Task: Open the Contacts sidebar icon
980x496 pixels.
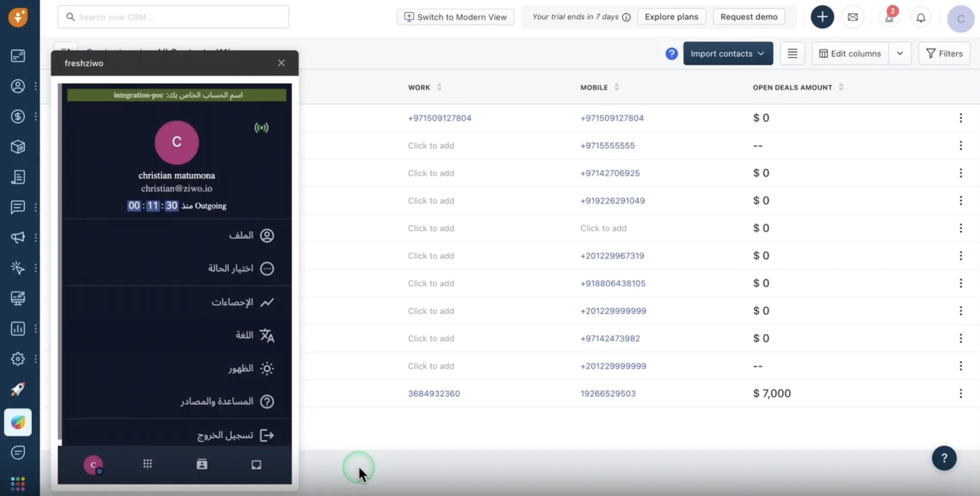Action: tap(18, 86)
